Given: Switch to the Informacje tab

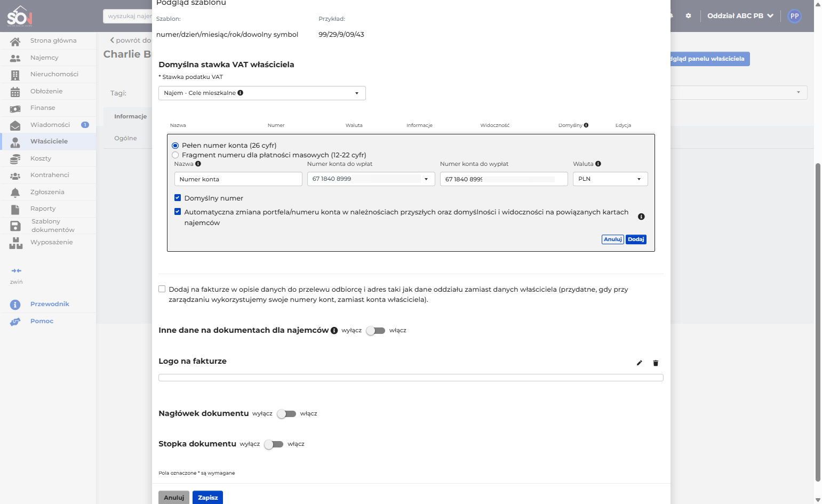Looking at the screenshot, I should click(x=130, y=116).
